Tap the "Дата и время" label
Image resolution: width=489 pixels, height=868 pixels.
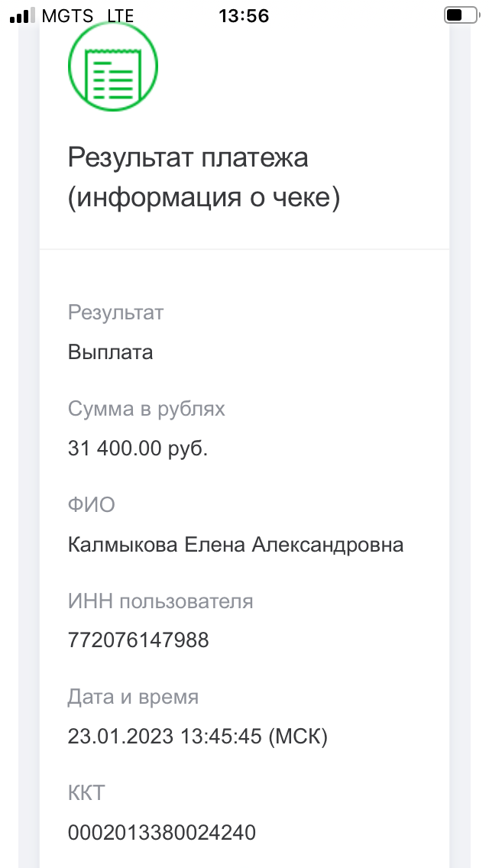[133, 697]
